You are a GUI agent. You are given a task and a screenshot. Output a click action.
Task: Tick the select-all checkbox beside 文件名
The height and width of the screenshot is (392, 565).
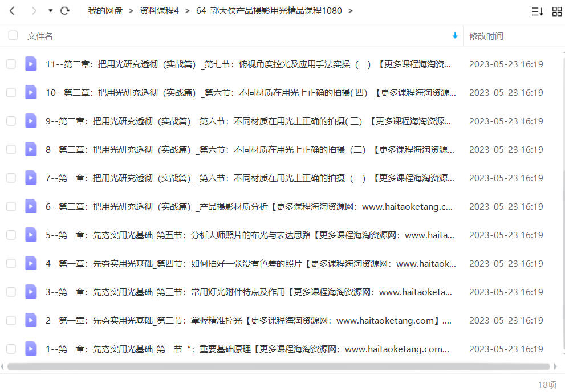(x=13, y=35)
